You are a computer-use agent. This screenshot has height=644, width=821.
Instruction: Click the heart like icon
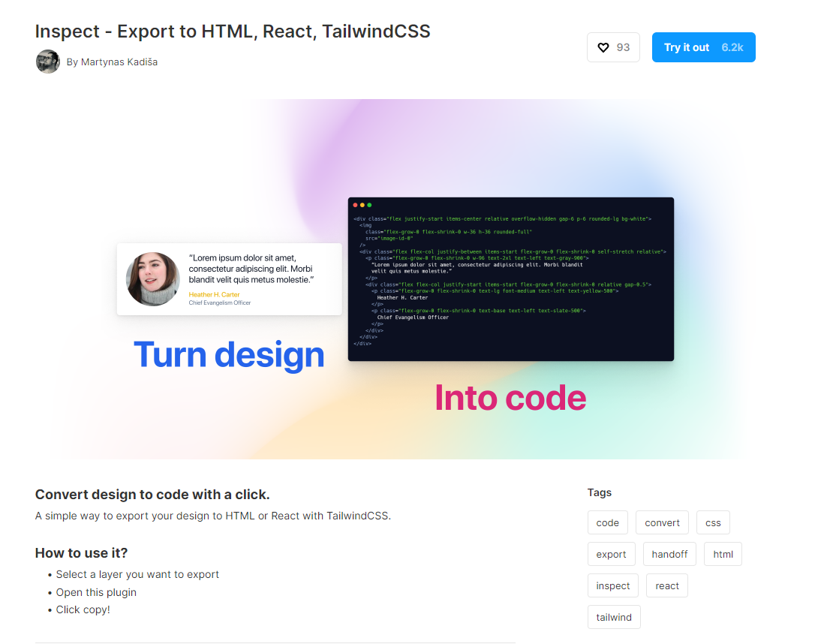pyautogui.click(x=603, y=47)
